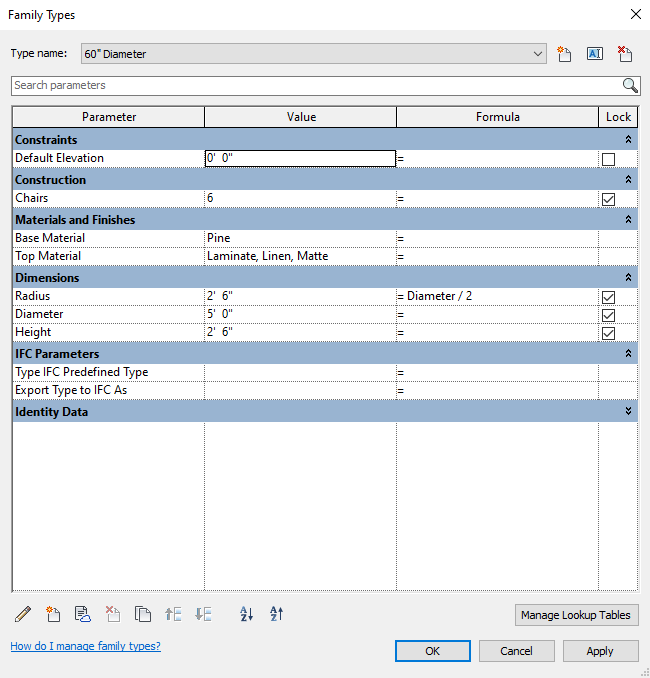Click the Edit Parameter pencil icon
650x678 pixels.
pos(24,614)
